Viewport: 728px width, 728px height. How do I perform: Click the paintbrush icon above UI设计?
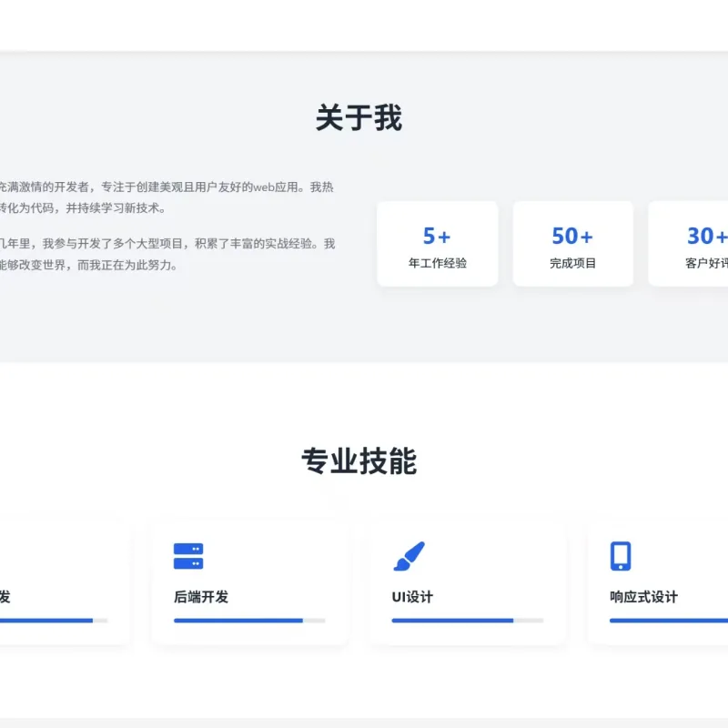click(409, 556)
